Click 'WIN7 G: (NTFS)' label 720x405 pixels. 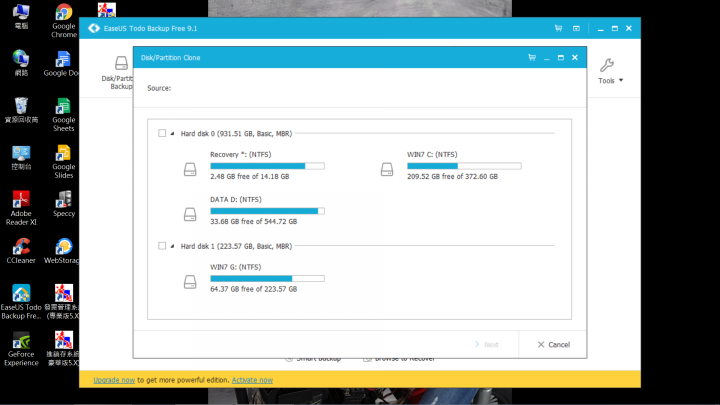[x=236, y=267]
